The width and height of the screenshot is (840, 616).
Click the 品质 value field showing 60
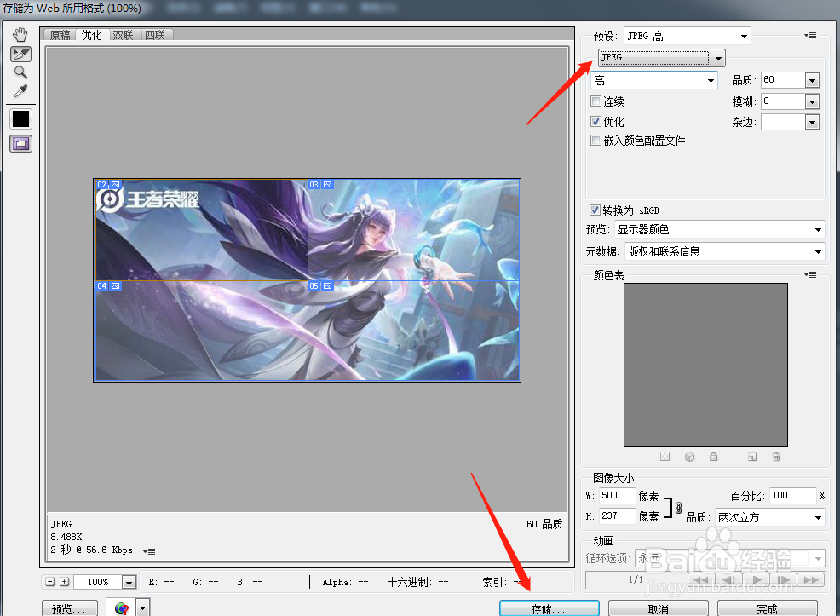pyautogui.click(x=783, y=80)
